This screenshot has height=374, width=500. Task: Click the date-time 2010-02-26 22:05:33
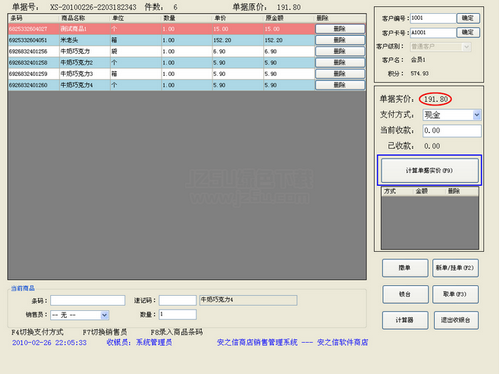pyautogui.click(x=49, y=342)
